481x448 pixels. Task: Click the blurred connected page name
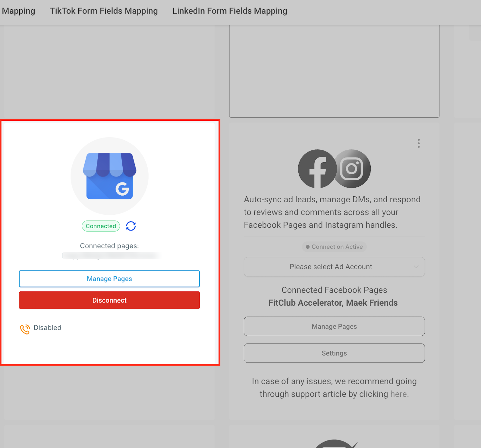point(111,256)
